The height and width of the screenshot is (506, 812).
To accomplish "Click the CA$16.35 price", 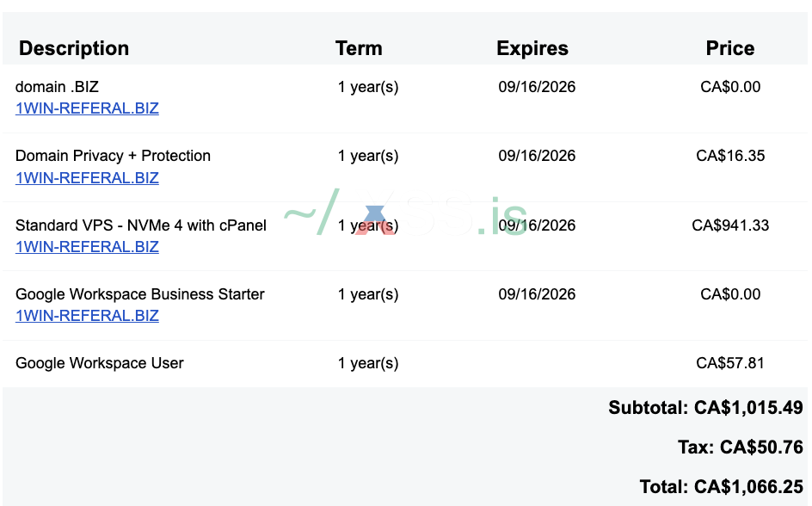I will (730, 156).
